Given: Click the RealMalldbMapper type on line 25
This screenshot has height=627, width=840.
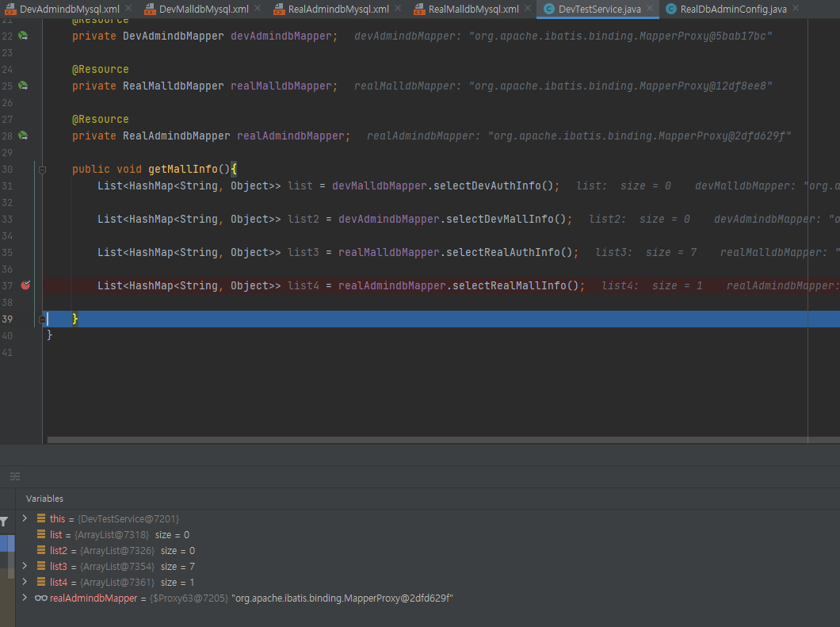Looking at the screenshot, I should click(173, 86).
